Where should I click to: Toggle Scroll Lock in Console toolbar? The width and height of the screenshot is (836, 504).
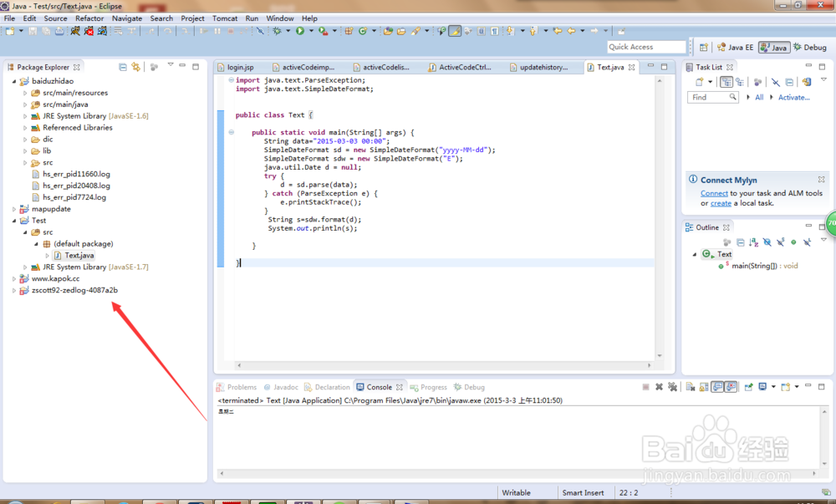[704, 387]
